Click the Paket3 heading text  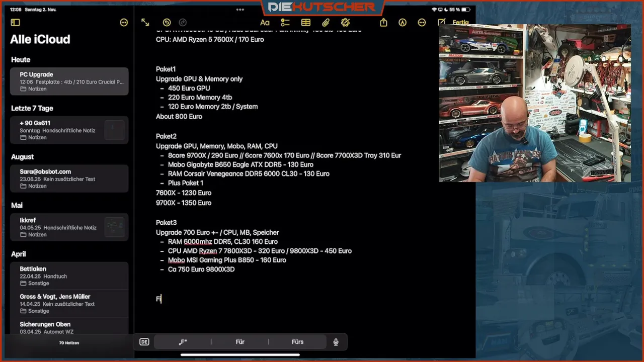click(166, 223)
